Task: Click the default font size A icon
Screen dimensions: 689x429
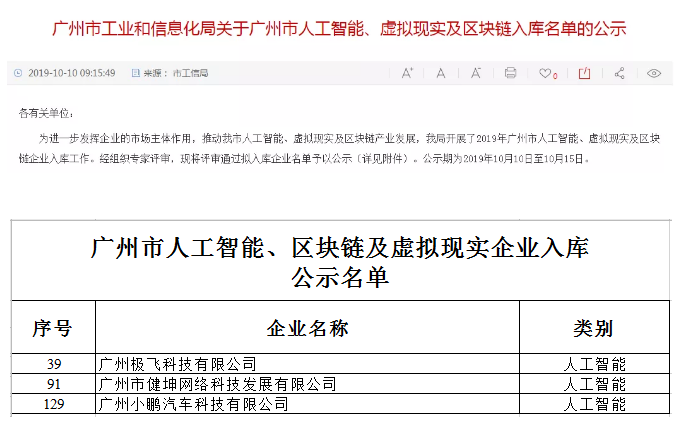Action: pyautogui.click(x=442, y=73)
